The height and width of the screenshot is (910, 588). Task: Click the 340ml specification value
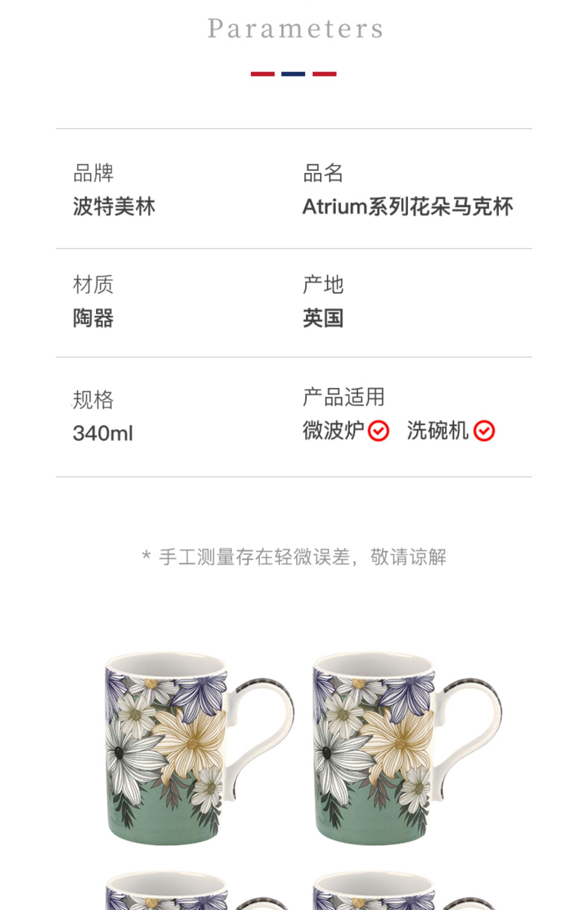[103, 433]
